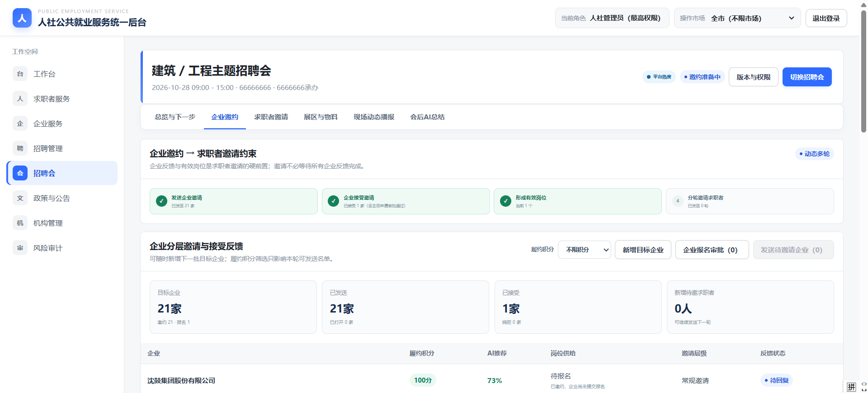Viewport: 868px width, 393px height.
Task: Click the 台 icon beside 工作台
Action: 20,74
